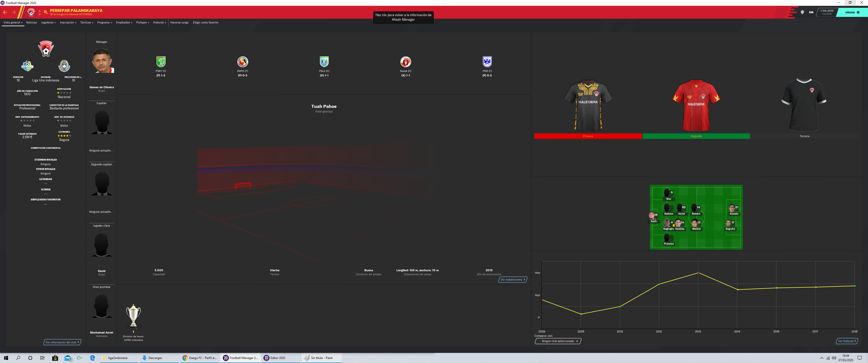Click the Segunda green color bar
868x363 pixels.
(696, 136)
